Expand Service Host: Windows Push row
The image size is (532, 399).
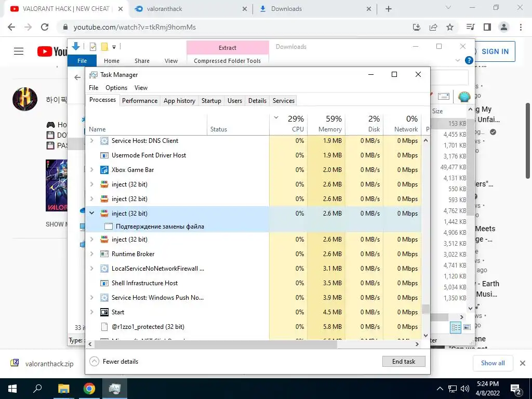tap(91, 298)
